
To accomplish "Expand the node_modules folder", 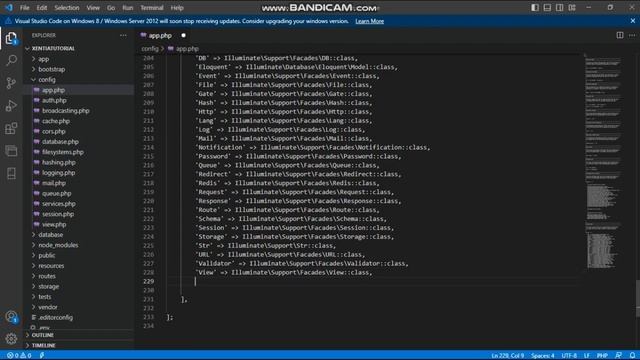I will (58, 245).
